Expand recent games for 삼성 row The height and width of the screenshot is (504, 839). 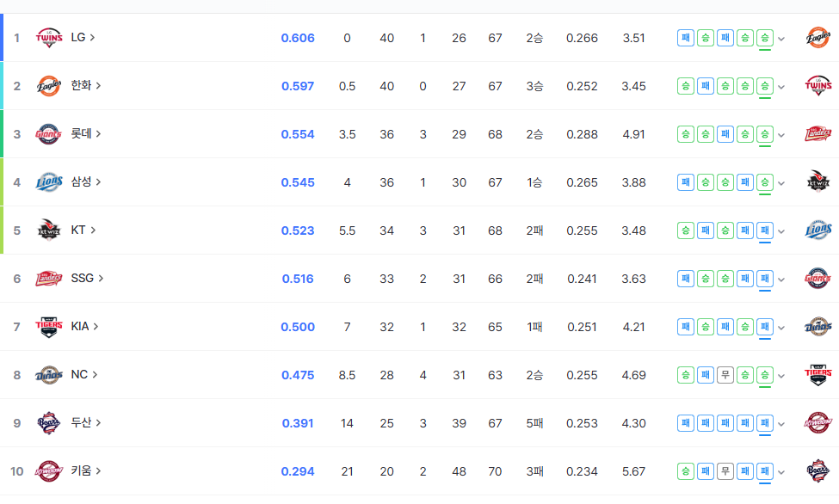pos(781,183)
